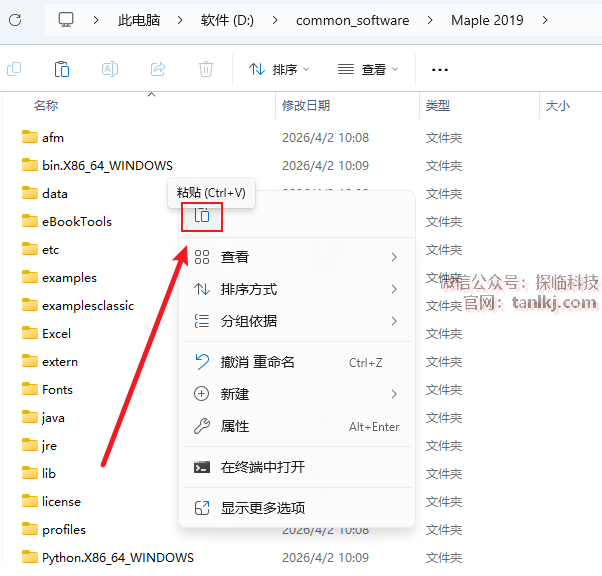Choose 撤消 重命名 in context menu

pos(296,362)
